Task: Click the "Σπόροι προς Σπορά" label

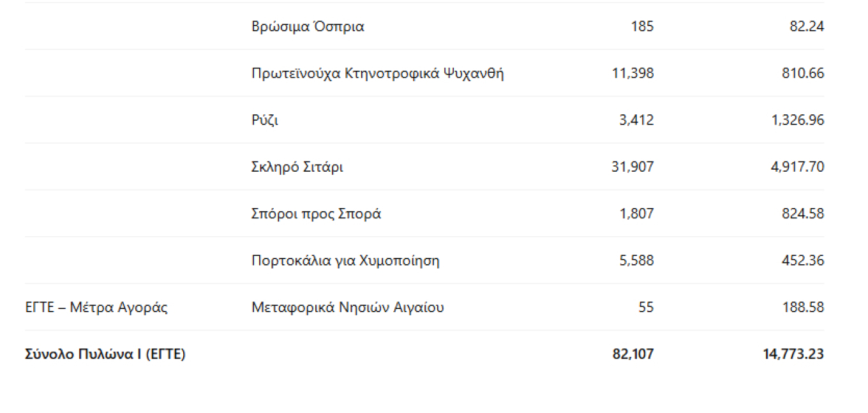Action: tap(316, 214)
